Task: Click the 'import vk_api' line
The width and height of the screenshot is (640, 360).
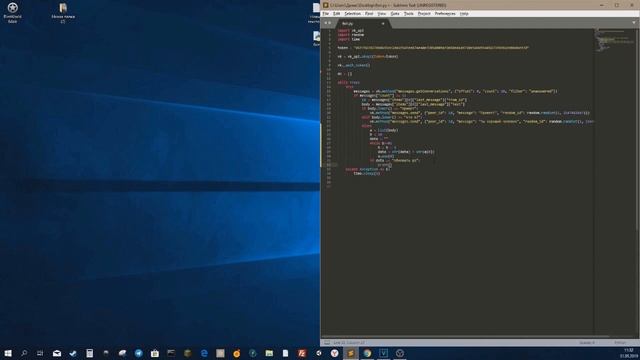Action: (351, 31)
